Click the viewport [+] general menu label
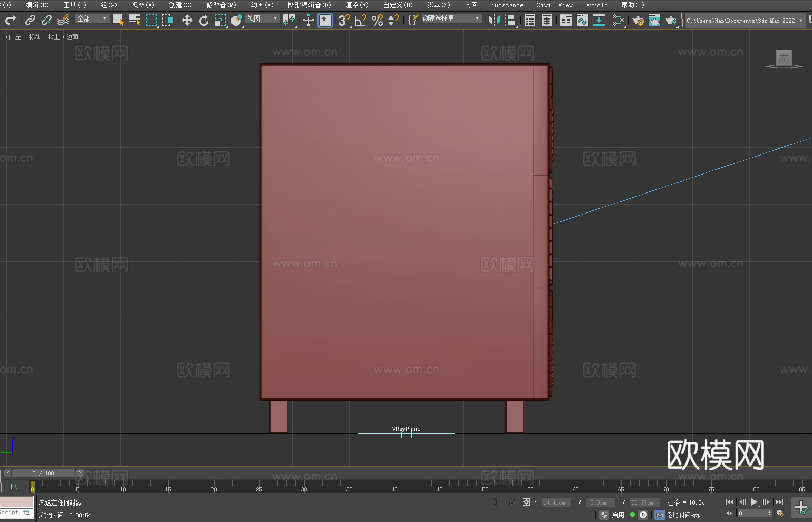Screen dimensions: 812x522 point(6,37)
